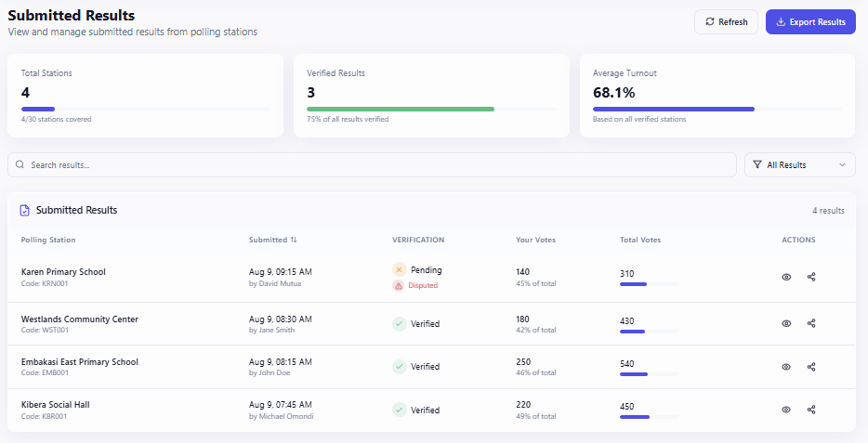Open the All Results filter dropdown
Image resolution: width=868 pixels, height=443 pixels.
[x=799, y=165]
